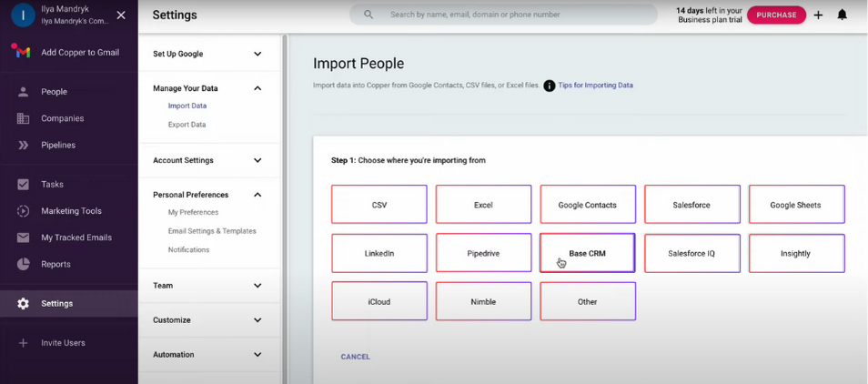This screenshot has height=384, width=868.
Task: Click Invite Users label
Action: tap(63, 343)
